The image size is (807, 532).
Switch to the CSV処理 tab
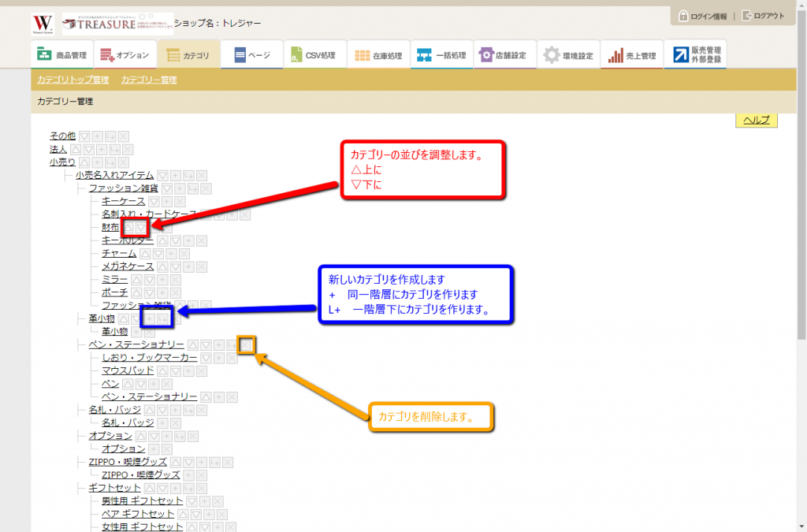coord(314,55)
